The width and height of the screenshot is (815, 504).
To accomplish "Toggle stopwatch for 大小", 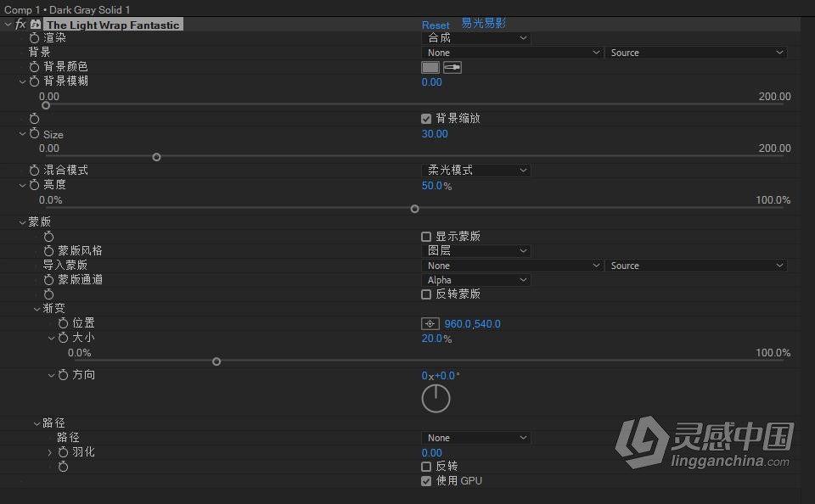I will click(64, 338).
